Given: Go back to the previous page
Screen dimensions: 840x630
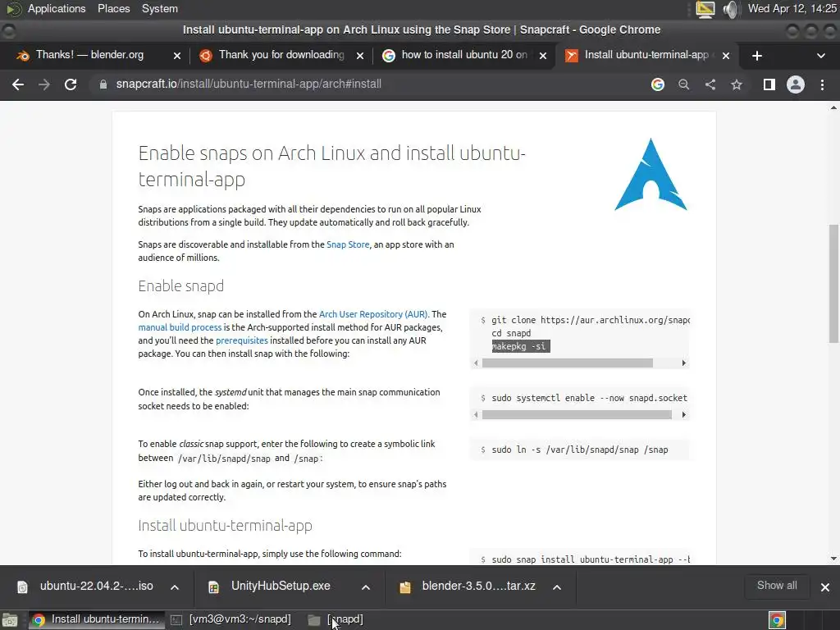Looking at the screenshot, I should [18, 84].
